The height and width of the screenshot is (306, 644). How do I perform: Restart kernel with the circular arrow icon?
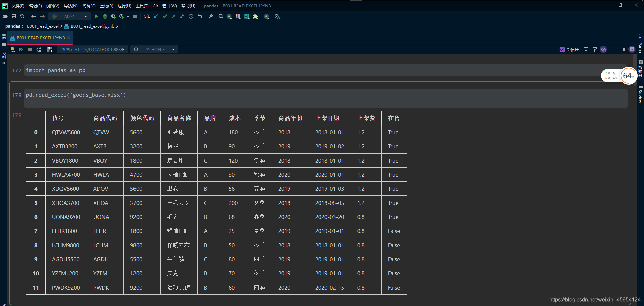pyautogui.click(x=39, y=49)
